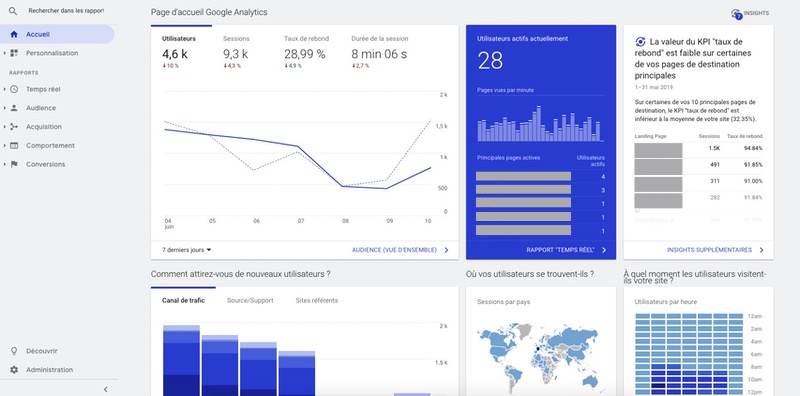Click landing page row with 94.84% bounce
The image size is (800, 396).
point(698,148)
